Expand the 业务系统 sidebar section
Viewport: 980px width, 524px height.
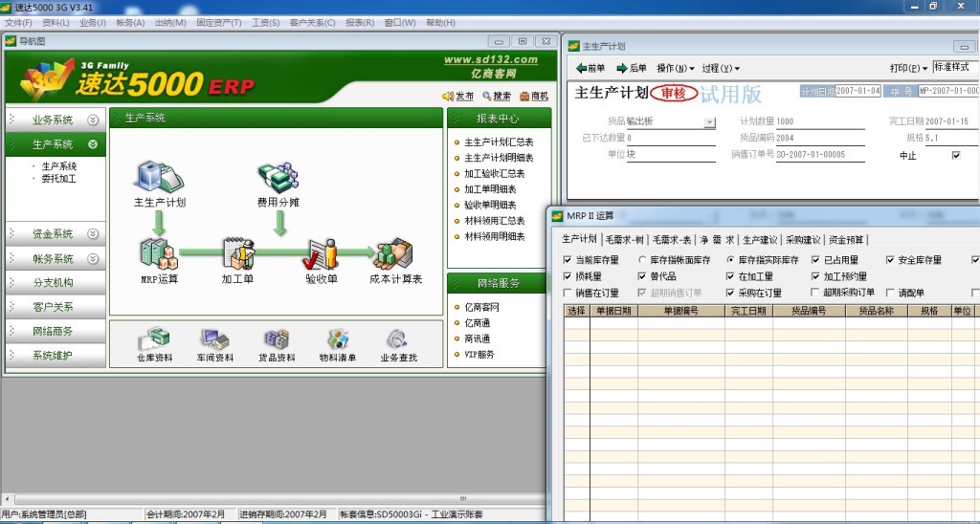(x=93, y=120)
